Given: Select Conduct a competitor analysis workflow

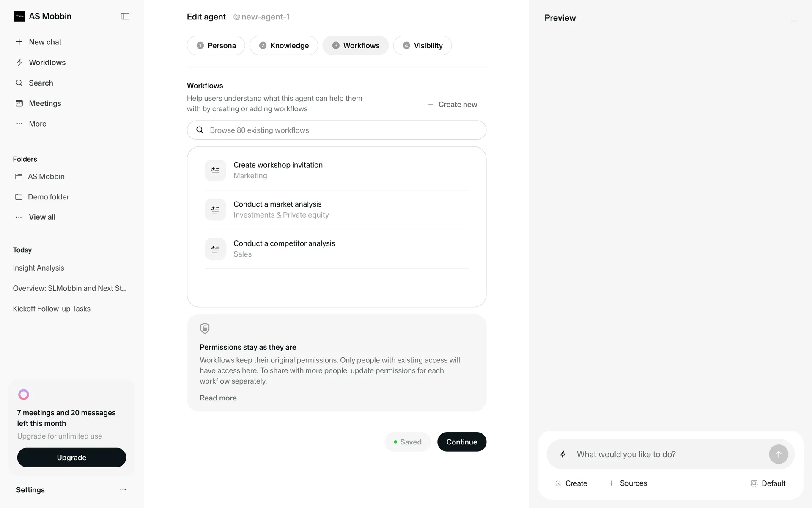Looking at the screenshot, I should [284, 244].
